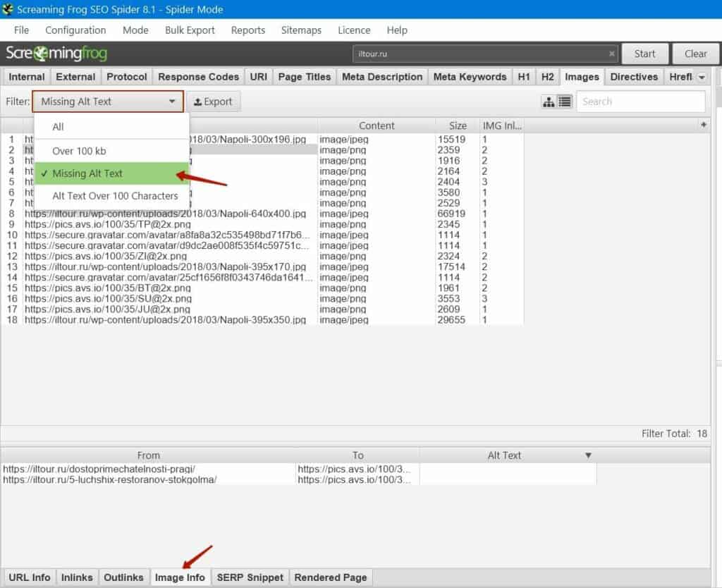The width and height of the screenshot is (722, 588).
Task: Click the Screaming Frog logo
Action: [56, 54]
